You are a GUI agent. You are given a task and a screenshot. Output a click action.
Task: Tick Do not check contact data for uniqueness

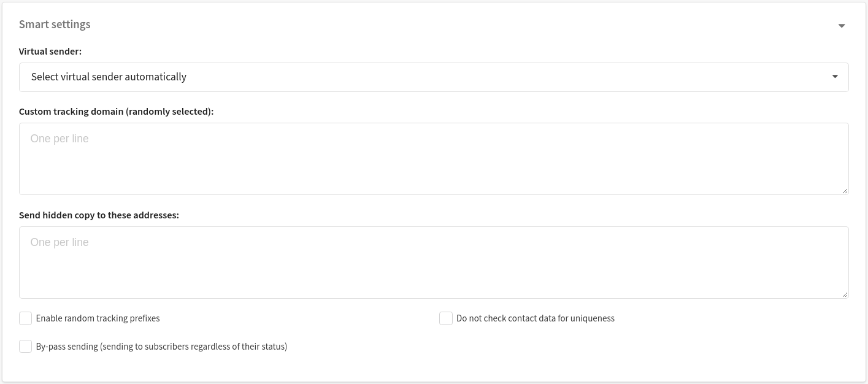(x=446, y=318)
